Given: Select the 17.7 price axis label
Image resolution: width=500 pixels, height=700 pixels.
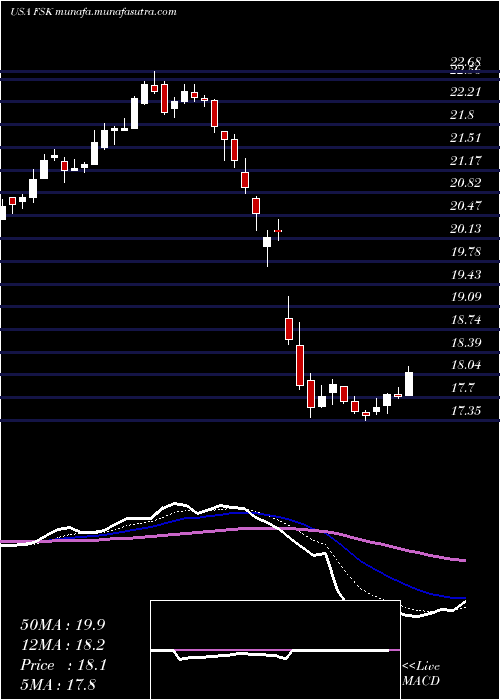Looking at the screenshot, I should [x=462, y=388].
